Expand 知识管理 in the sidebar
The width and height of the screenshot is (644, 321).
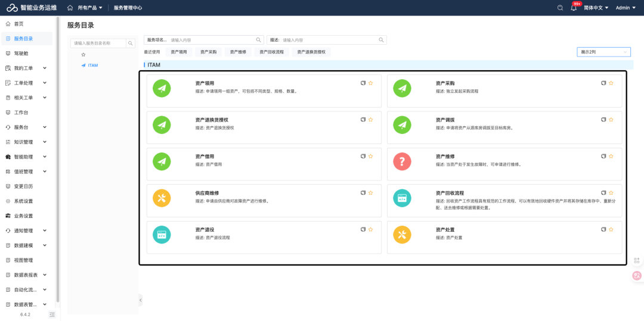coord(27,142)
